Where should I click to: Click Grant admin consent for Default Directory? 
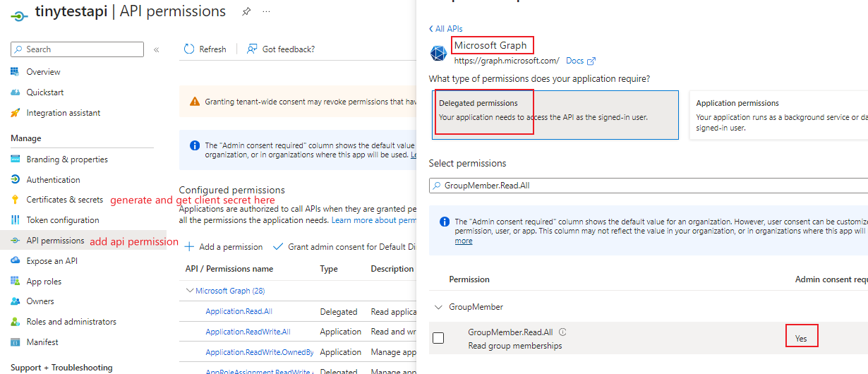(344, 247)
